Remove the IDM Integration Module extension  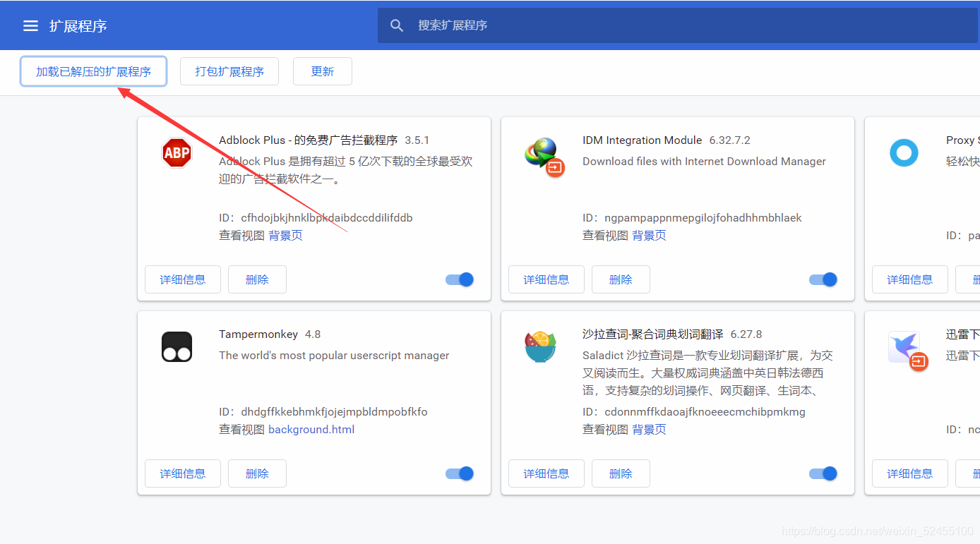(x=621, y=279)
